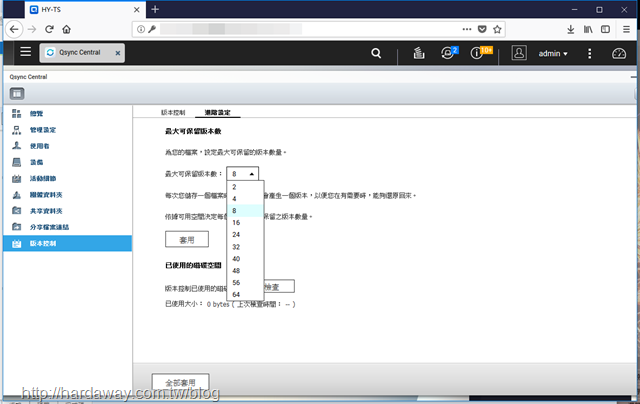Choose 24 in versions dropdown list
Screen dimensions: 640x404
coord(245,235)
